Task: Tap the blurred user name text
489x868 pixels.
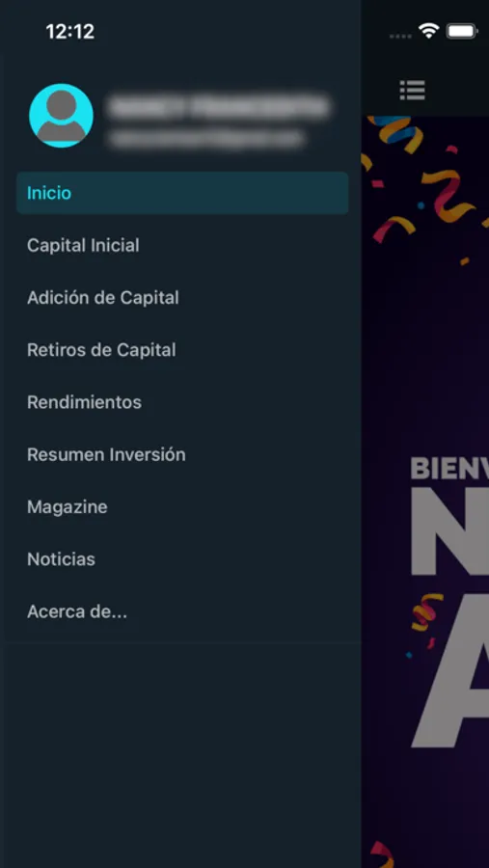Action: click(x=219, y=106)
